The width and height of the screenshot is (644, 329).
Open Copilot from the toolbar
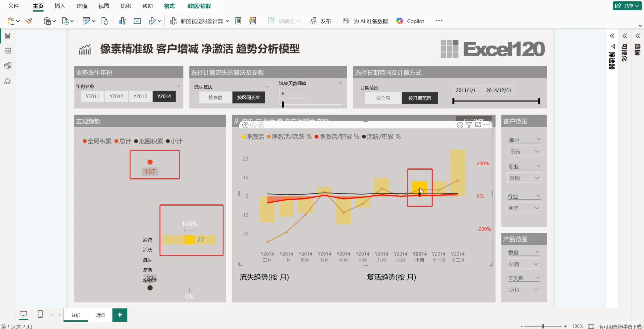(410, 21)
